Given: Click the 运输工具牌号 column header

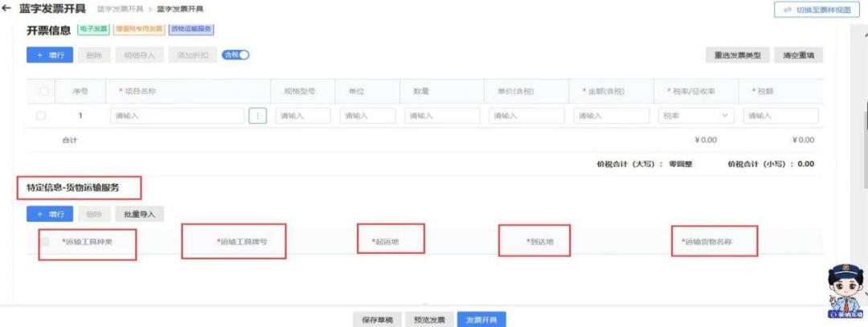Looking at the screenshot, I should point(242,242).
